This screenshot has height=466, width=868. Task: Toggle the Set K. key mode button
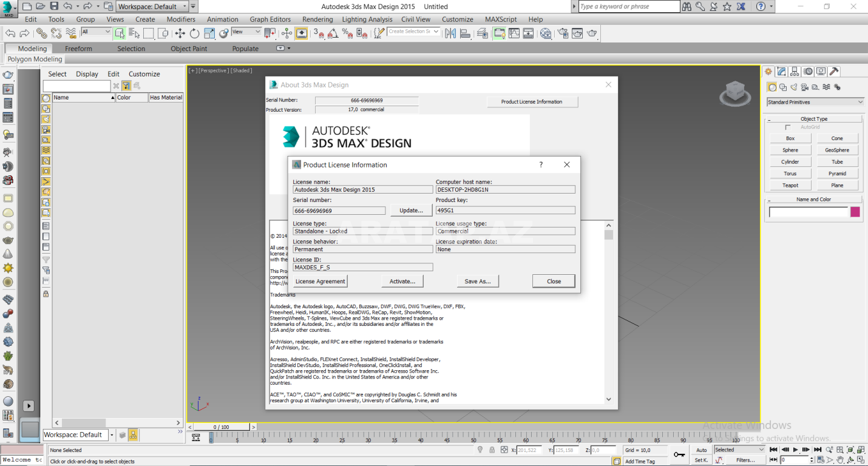click(701, 460)
